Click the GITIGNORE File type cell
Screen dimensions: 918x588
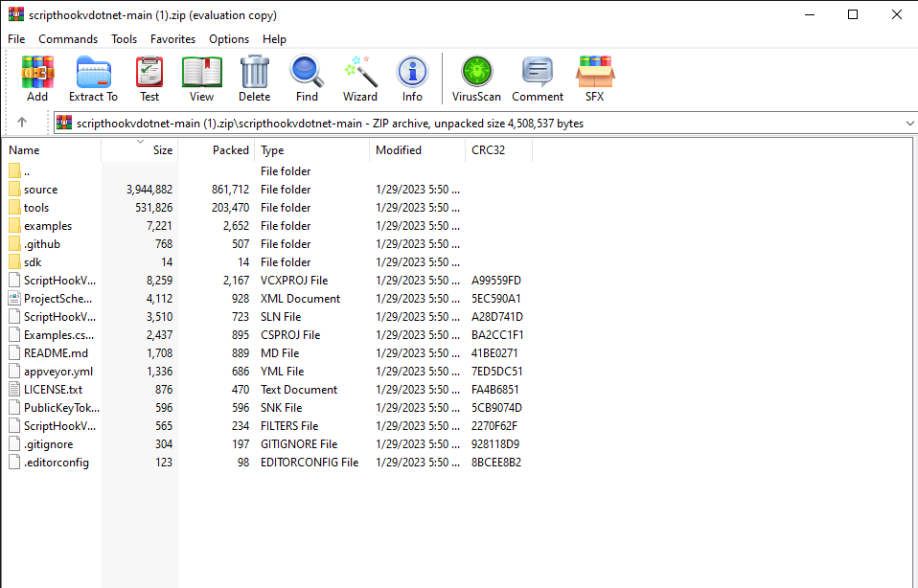tap(299, 443)
